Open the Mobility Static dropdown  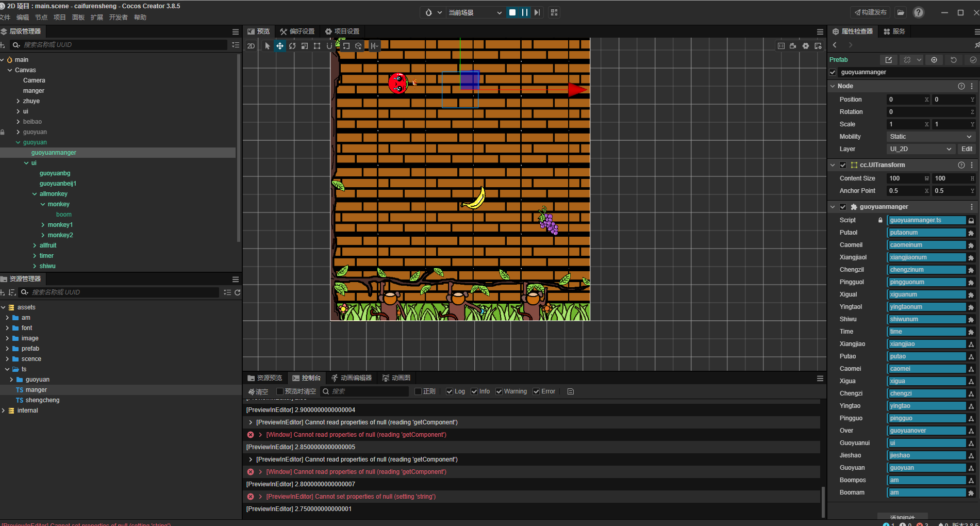[931, 137]
